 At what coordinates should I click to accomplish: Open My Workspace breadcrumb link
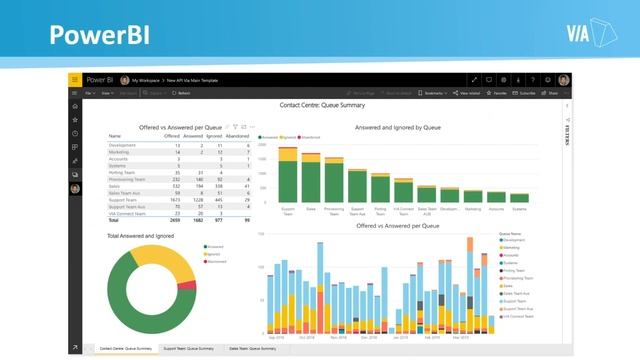(x=146, y=80)
